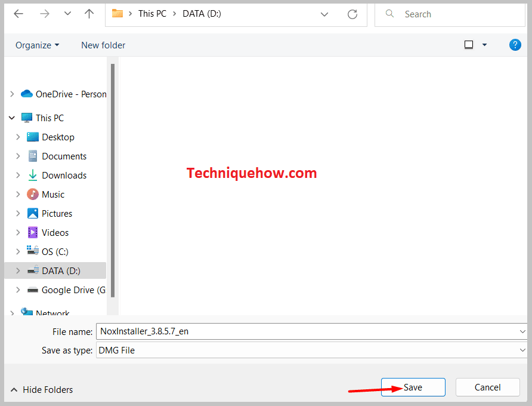Expand the Documents folder node
This screenshot has width=532, height=406.
18,156
